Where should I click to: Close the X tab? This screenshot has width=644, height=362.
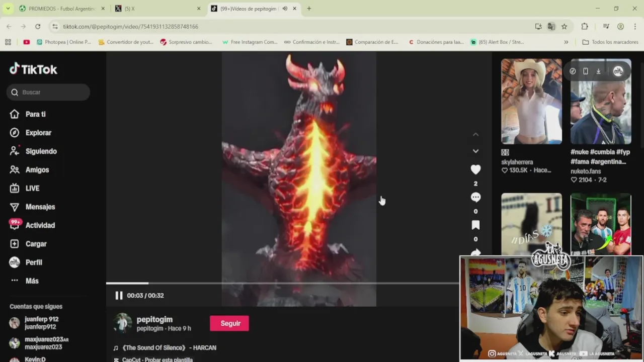click(x=198, y=9)
